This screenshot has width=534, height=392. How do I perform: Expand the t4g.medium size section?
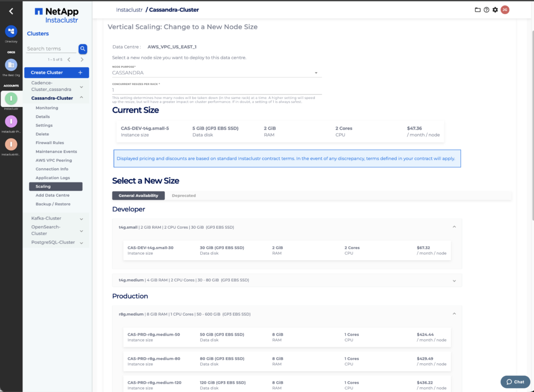[x=454, y=280]
